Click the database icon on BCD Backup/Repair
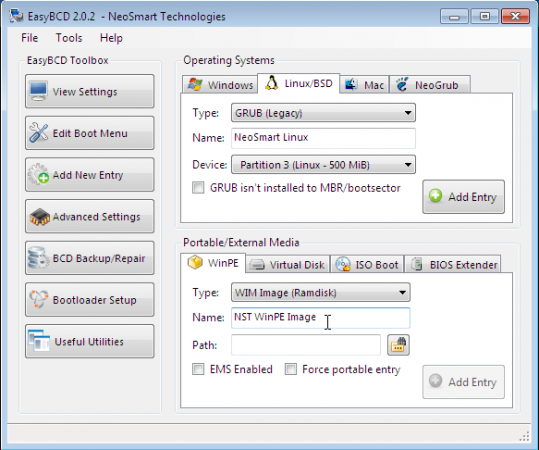Viewport: 539px width, 450px height. coord(38,258)
